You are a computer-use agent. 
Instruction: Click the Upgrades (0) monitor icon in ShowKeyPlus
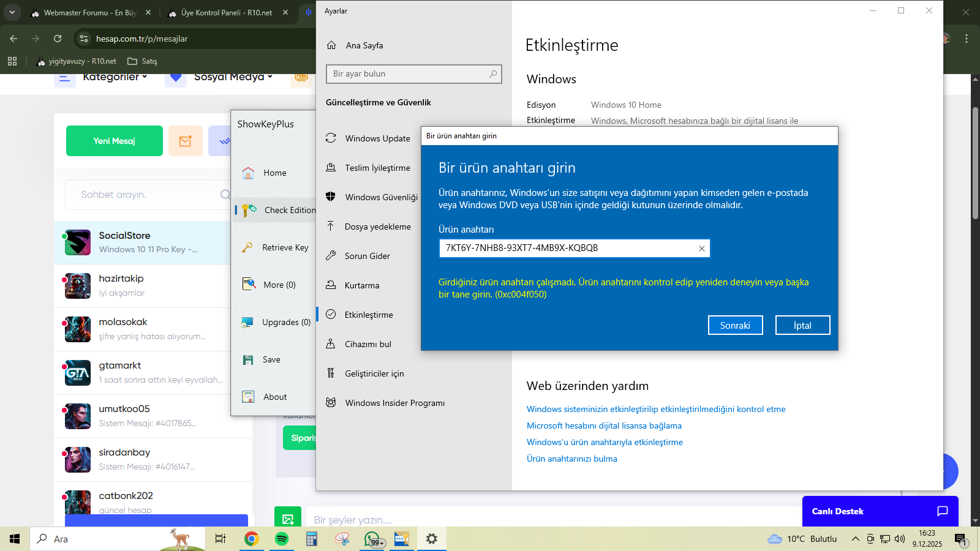point(247,323)
